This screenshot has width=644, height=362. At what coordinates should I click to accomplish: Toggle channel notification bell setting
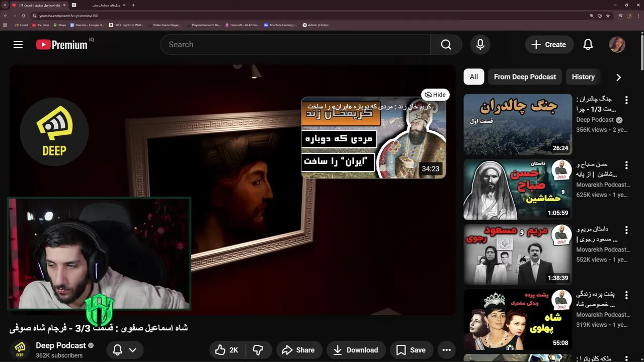[x=117, y=350]
